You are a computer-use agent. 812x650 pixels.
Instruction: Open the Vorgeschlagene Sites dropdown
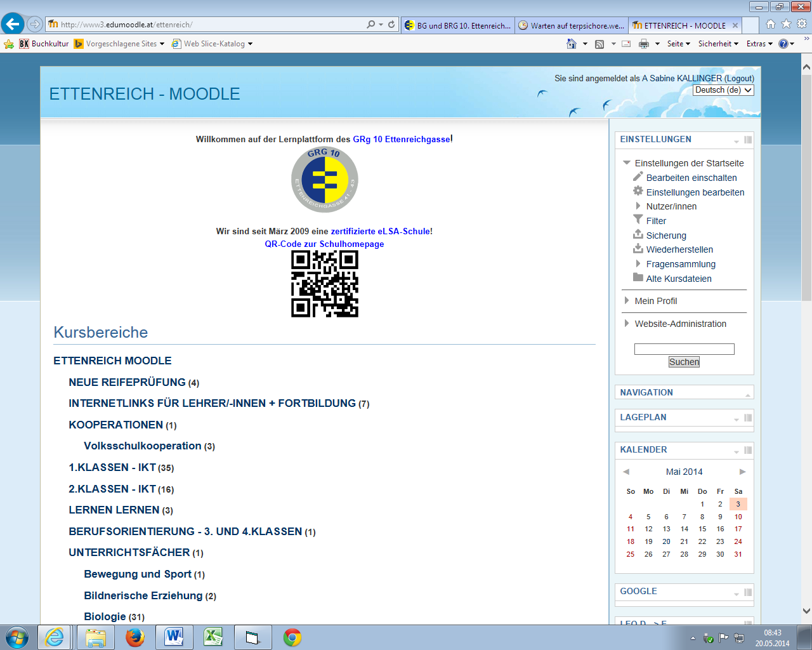coord(162,44)
